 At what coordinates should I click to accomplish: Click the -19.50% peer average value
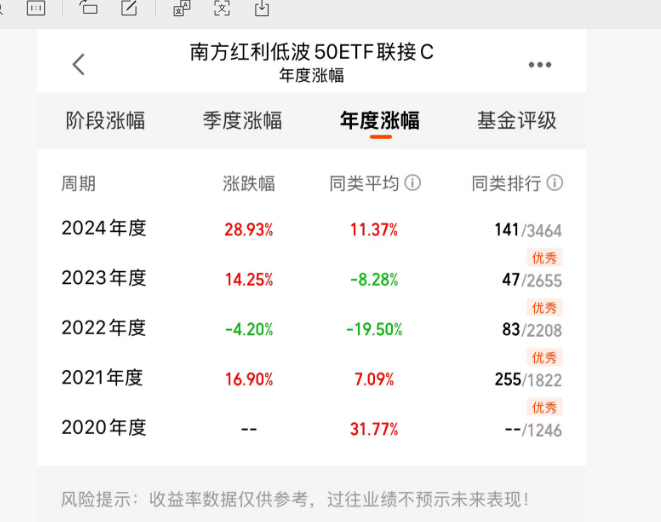coord(374,329)
